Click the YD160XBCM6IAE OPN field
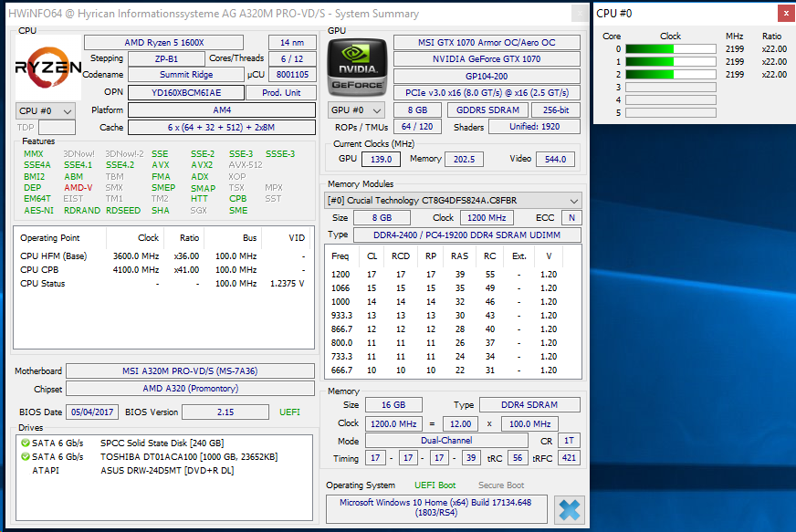796x532 pixels. 186,93
